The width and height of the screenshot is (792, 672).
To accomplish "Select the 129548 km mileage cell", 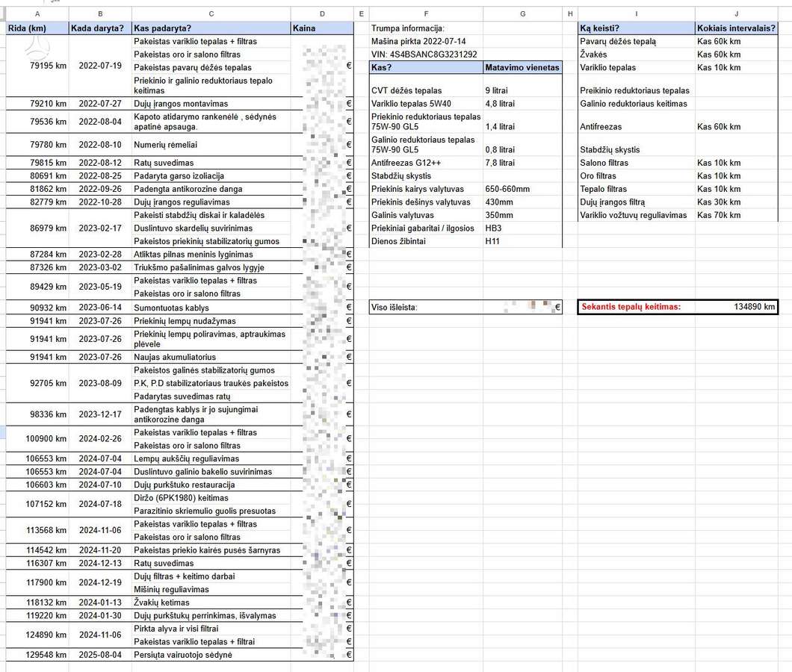I will [37, 655].
